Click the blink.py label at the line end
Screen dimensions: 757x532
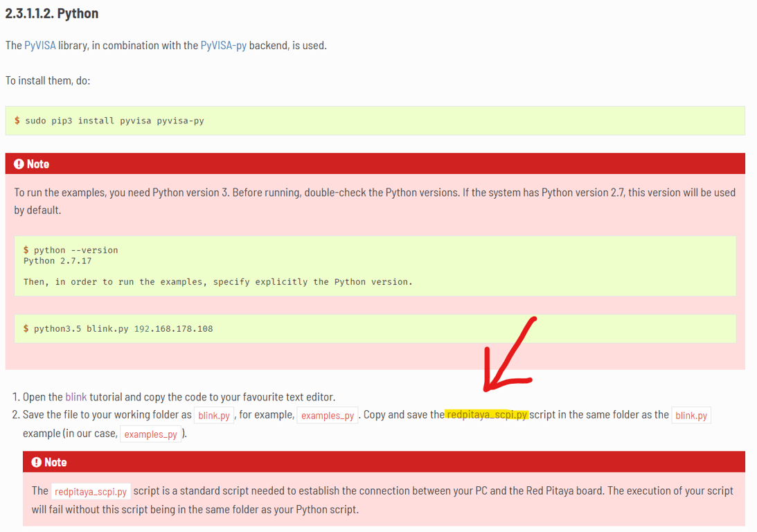[691, 415]
